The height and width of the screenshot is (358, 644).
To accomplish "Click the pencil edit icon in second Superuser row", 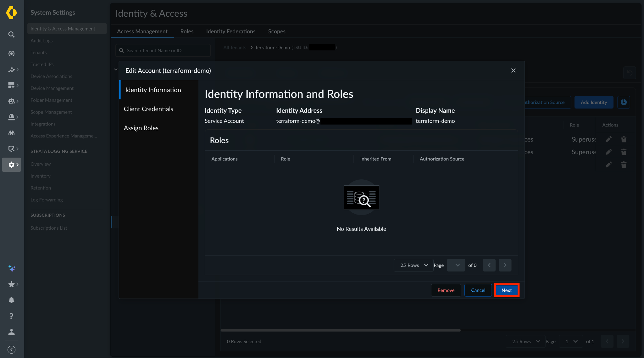I will point(609,152).
